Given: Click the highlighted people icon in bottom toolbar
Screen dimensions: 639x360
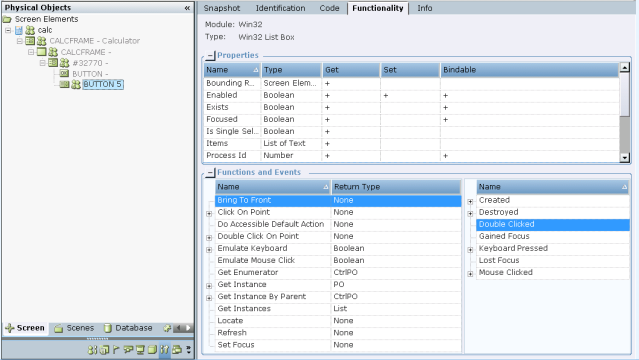Looking at the screenshot, I should [x=165, y=350].
